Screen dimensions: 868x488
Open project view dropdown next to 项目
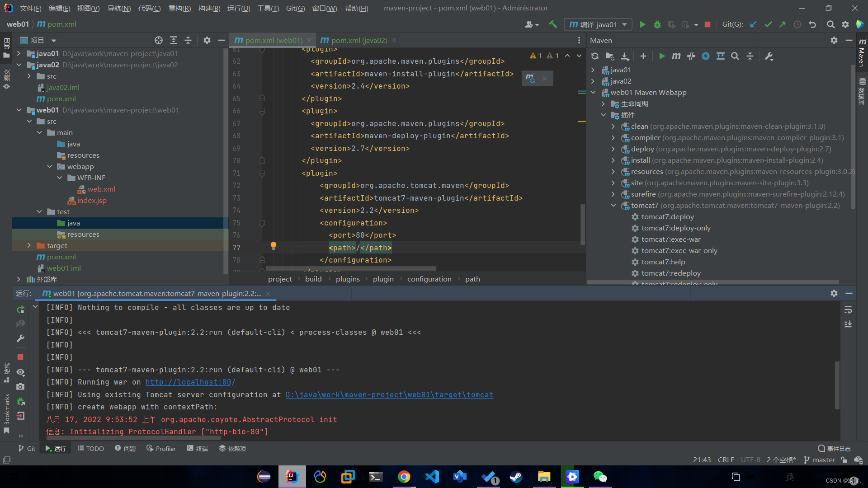tap(54, 41)
